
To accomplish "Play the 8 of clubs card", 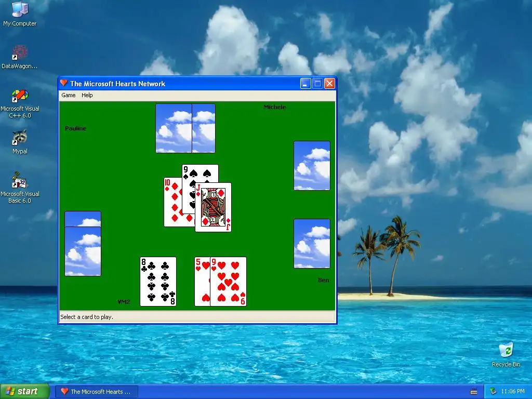I will [158, 282].
